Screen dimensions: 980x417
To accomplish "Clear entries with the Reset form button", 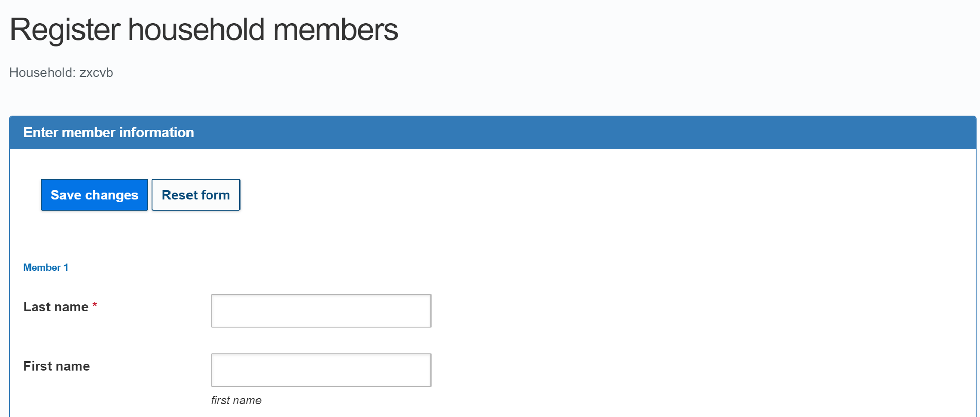I will 196,195.
